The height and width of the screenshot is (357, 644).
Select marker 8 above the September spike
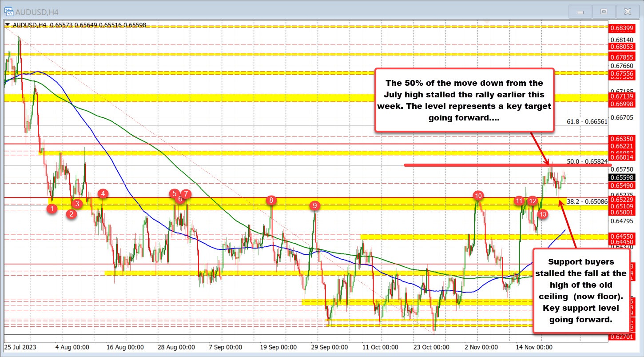[x=271, y=200]
